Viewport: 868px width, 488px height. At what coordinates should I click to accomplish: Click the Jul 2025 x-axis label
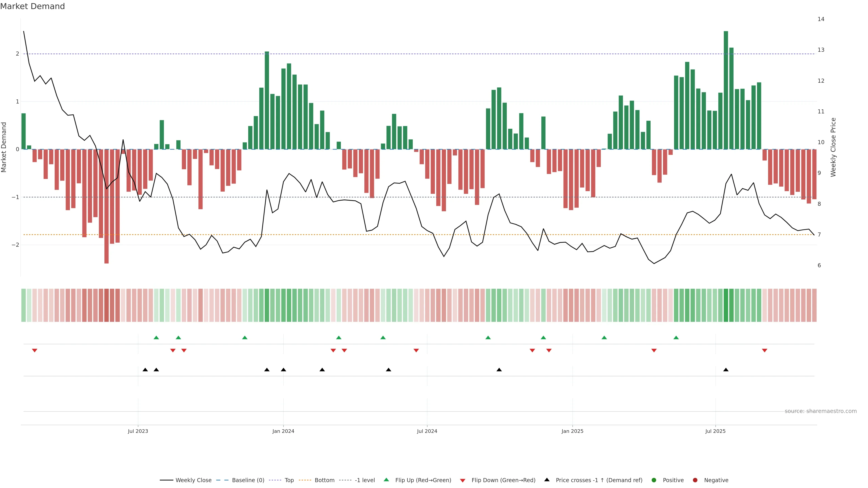(715, 431)
